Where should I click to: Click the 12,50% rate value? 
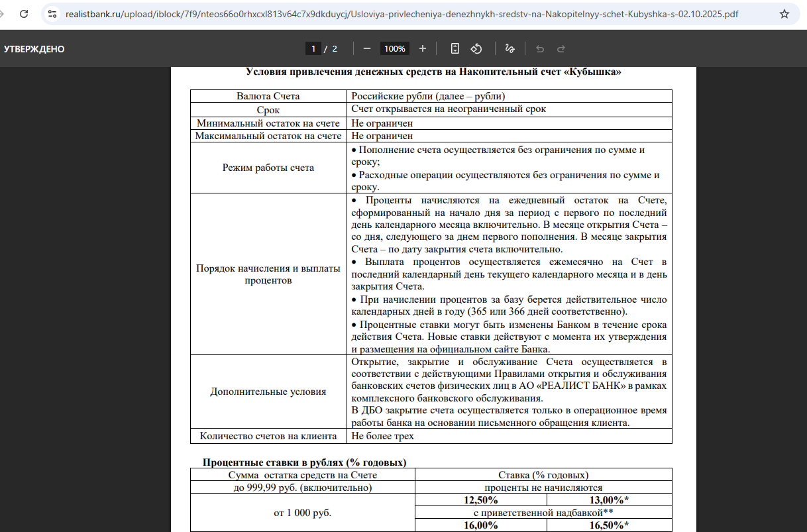point(480,500)
